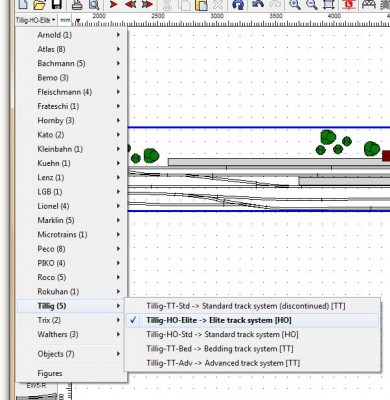Click the delete X icon
Screen dimensions: 390x400
pos(218,5)
